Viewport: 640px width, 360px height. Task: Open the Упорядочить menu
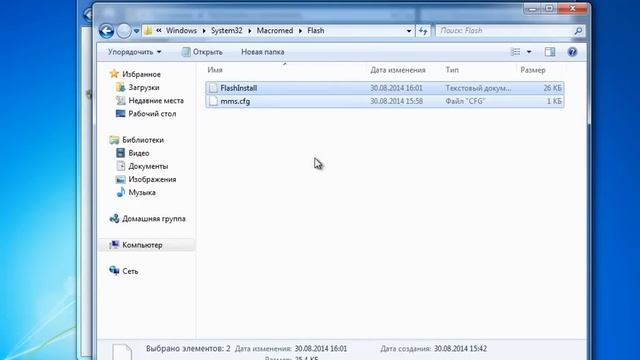pyautogui.click(x=134, y=52)
